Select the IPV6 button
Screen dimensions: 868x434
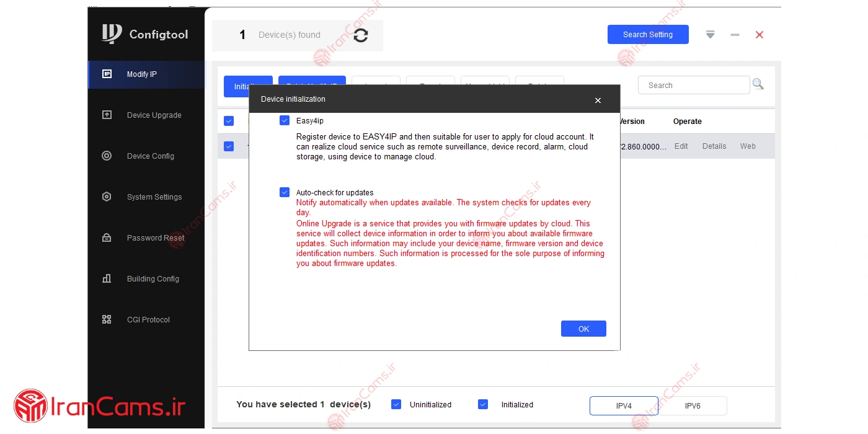[x=693, y=406]
